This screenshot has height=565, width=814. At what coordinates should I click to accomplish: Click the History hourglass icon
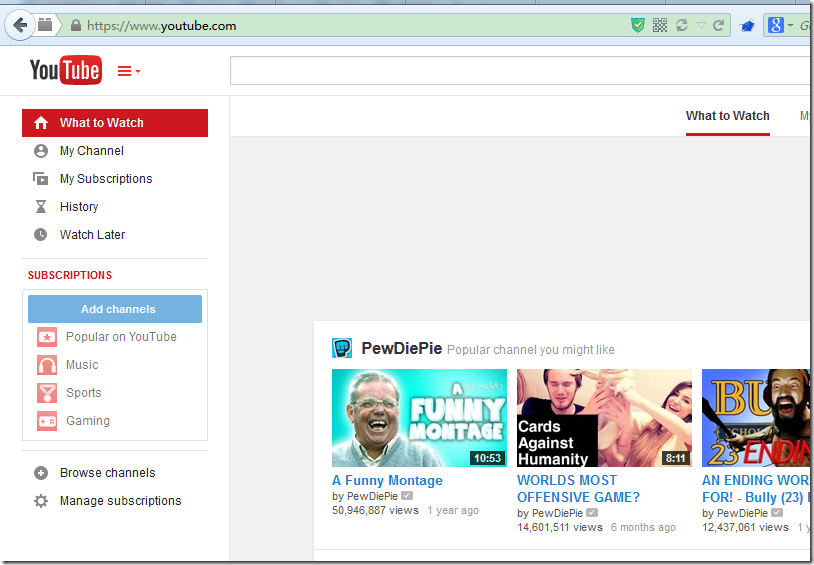point(40,207)
